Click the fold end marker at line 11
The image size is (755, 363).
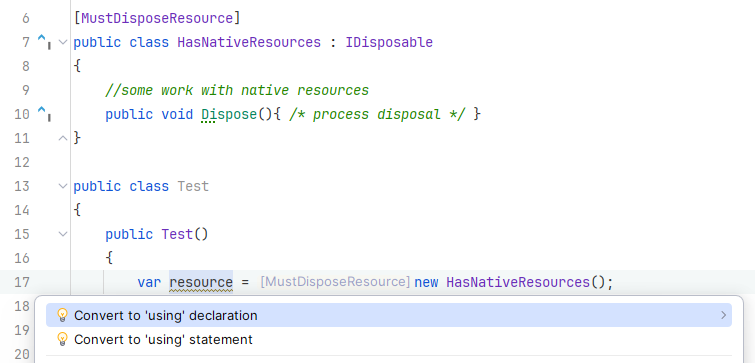tap(63, 138)
